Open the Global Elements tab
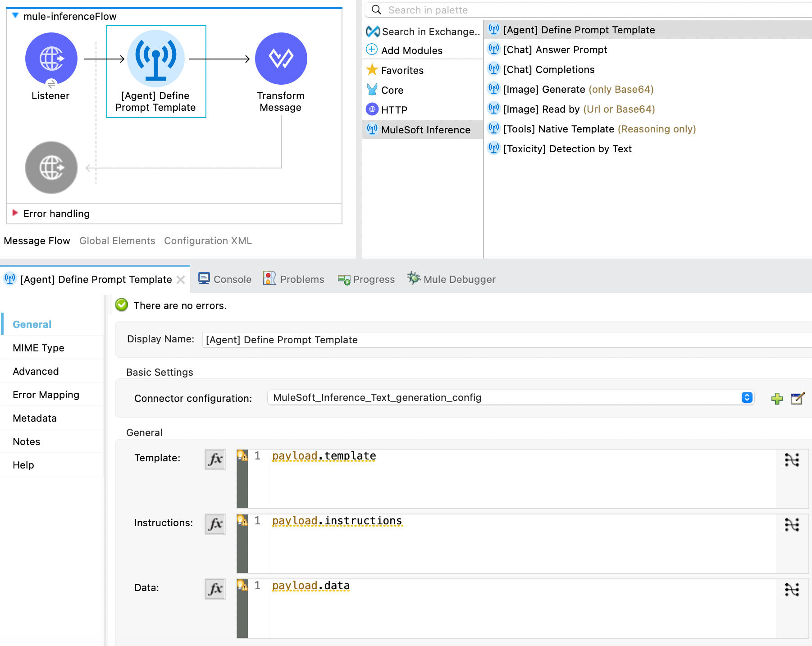Screen dimensions: 812x646 point(117,241)
